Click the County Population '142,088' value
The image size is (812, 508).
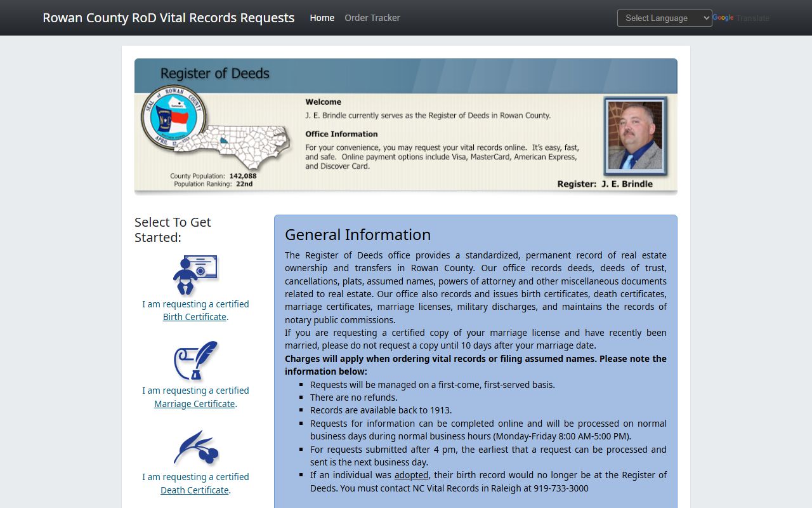243,176
